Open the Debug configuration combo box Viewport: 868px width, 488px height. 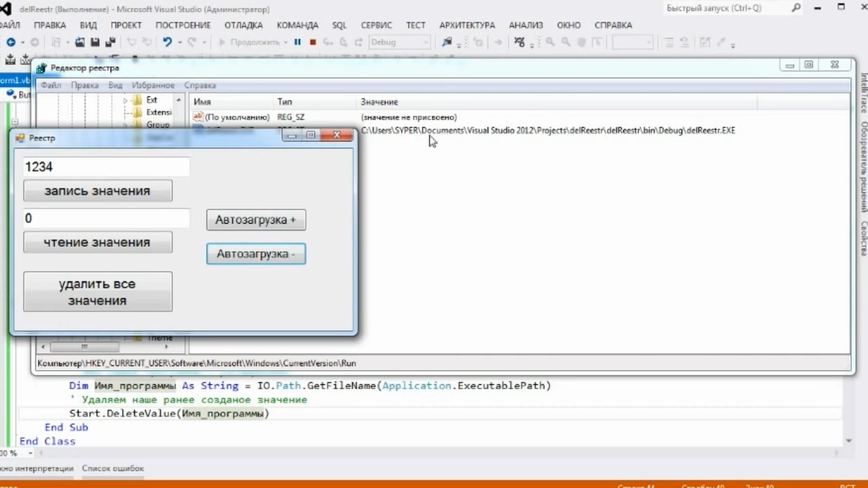pos(399,42)
